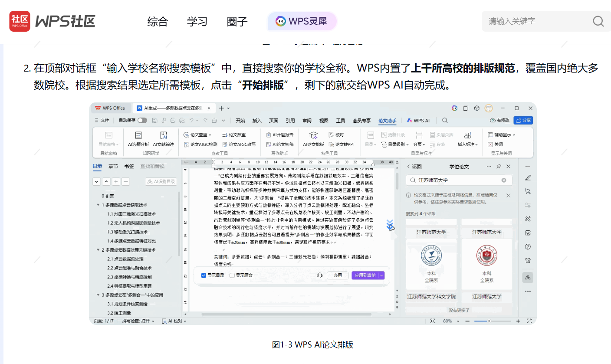Click the AI识别目录 button
The image size is (611, 364).
point(161,182)
